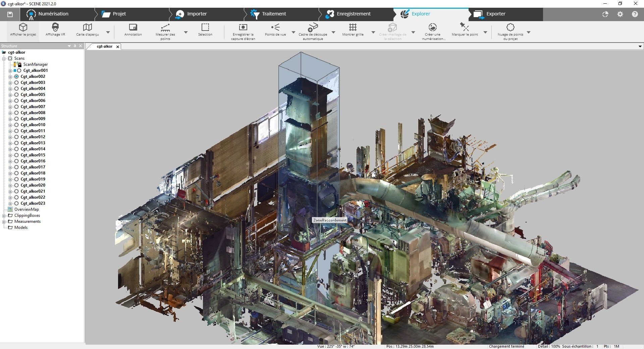The width and height of the screenshot is (644, 349).
Task: Click the progress circle icon in header
Action: 605,14
